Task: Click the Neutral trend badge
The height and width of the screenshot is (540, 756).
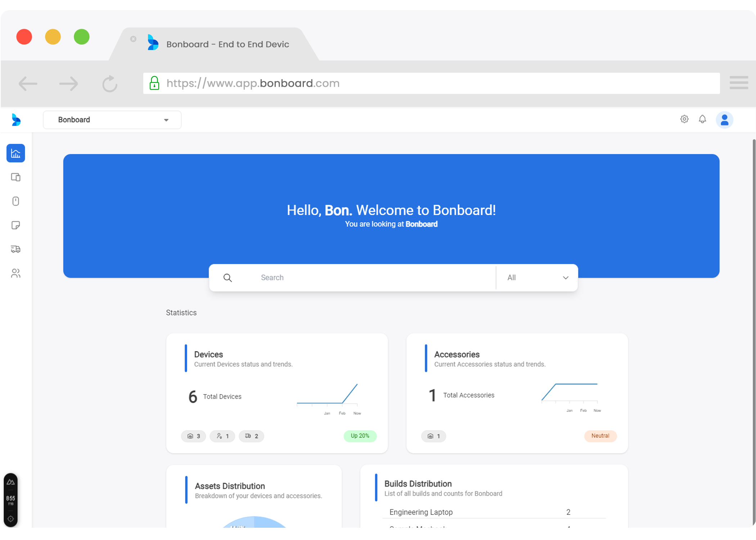Action: (600, 436)
